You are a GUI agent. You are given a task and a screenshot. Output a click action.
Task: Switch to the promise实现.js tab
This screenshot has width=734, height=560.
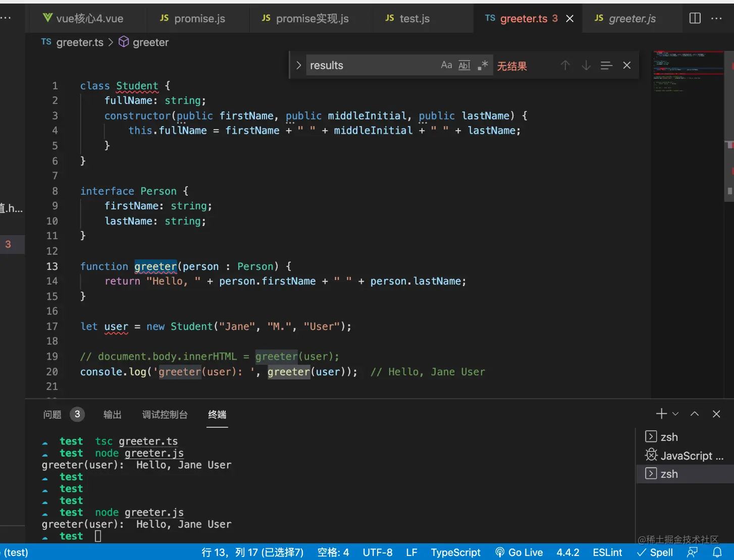[x=305, y=19]
